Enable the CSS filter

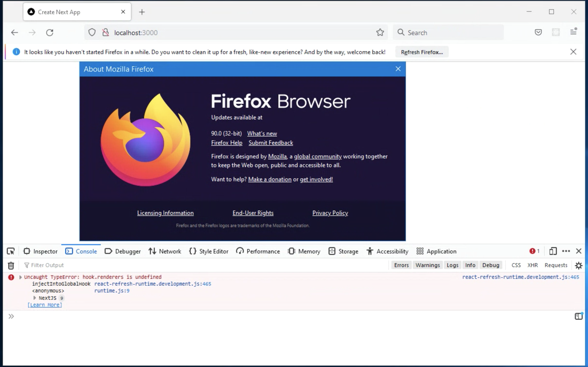click(516, 265)
